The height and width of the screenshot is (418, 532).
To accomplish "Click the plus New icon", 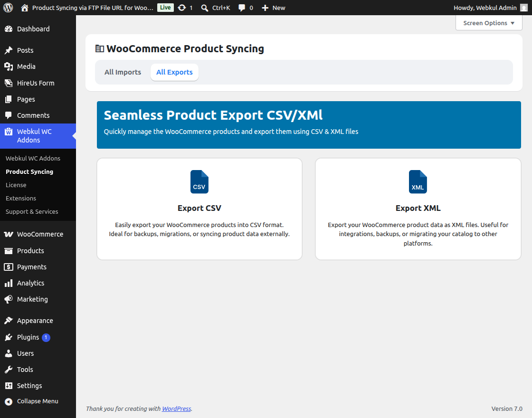I will pyautogui.click(x=265, y=8).
